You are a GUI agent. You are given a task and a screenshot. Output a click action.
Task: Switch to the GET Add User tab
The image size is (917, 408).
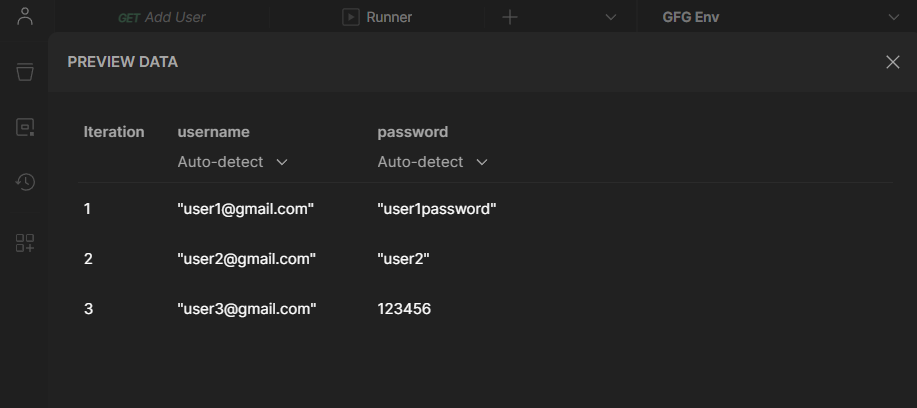pos(162,17)
